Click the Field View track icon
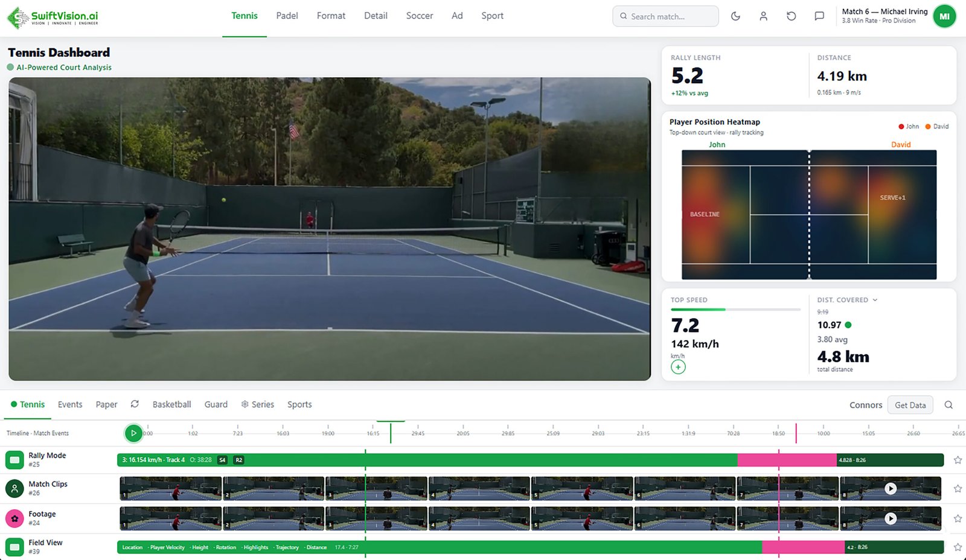Screen dimensions: 966x560 pyautogui.click(x=14, y=547)
